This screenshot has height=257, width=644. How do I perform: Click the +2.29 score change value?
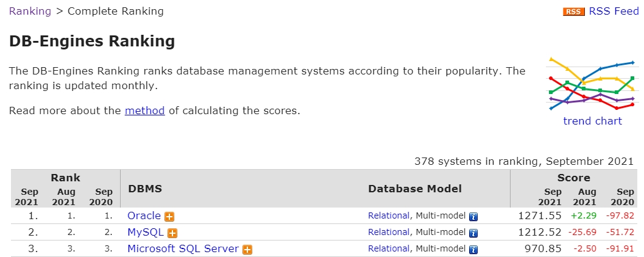[583, 215]
